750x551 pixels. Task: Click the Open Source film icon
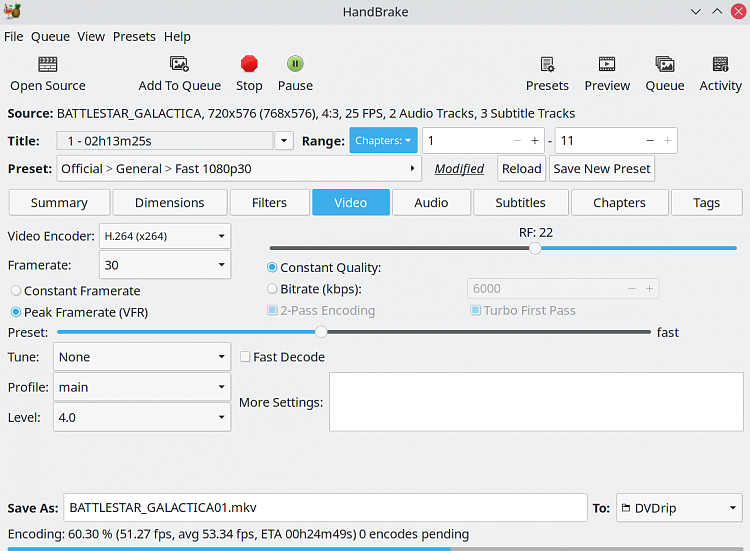point(47,64)
